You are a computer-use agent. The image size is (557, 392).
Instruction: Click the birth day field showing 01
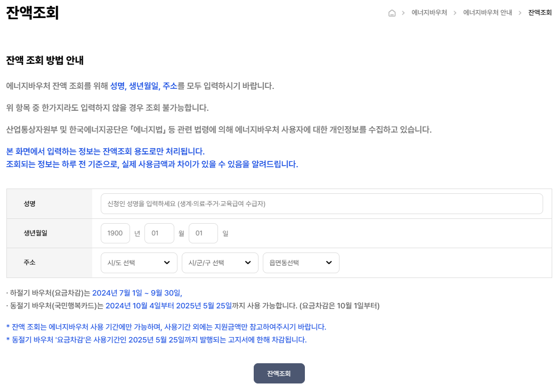(x=203, y=233)
